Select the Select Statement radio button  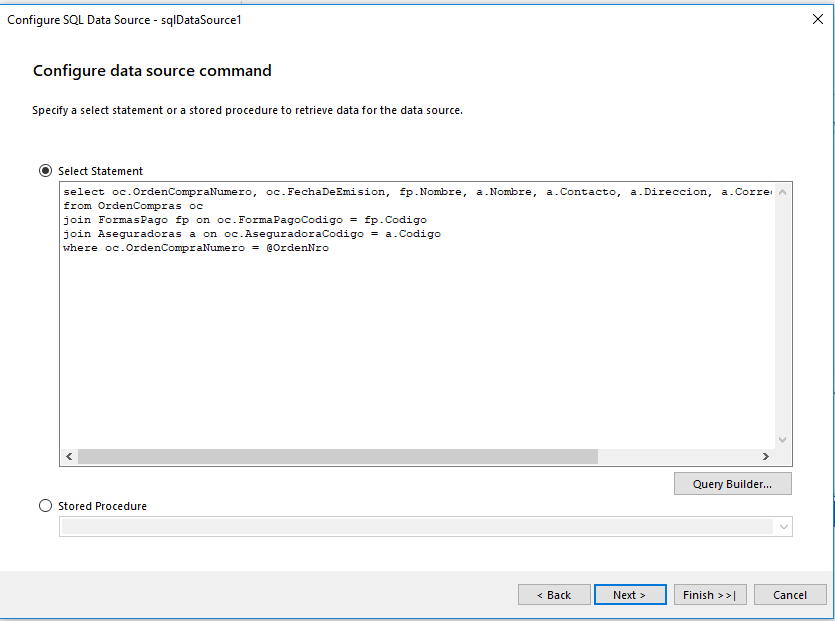point(46,171)
